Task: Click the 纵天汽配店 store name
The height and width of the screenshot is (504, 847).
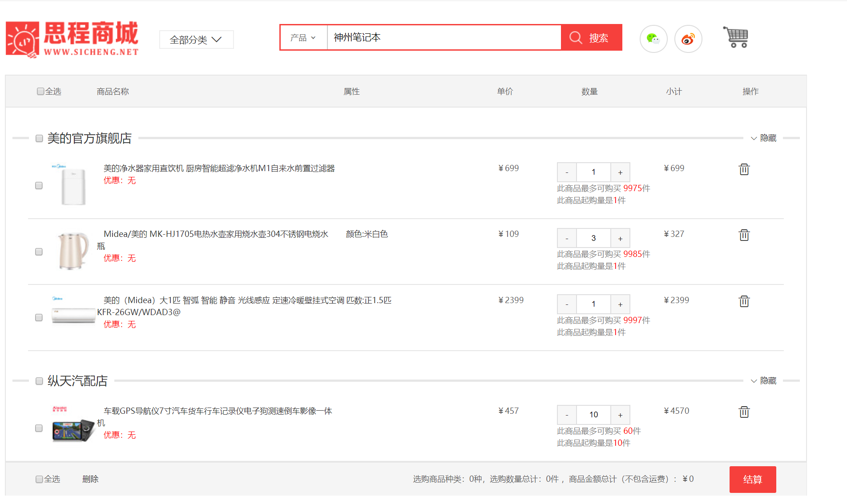Action: (x=77, y=381)
